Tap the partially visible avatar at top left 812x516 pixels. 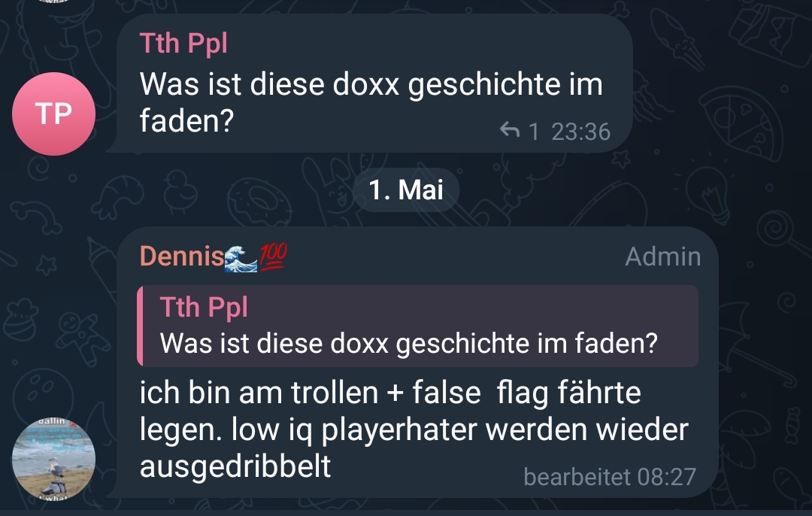point(54,2)
